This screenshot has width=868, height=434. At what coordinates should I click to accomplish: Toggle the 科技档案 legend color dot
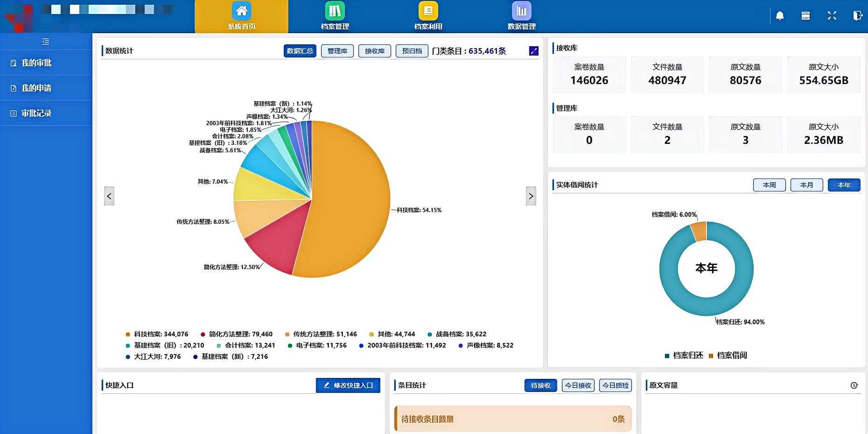click(128, 334)
